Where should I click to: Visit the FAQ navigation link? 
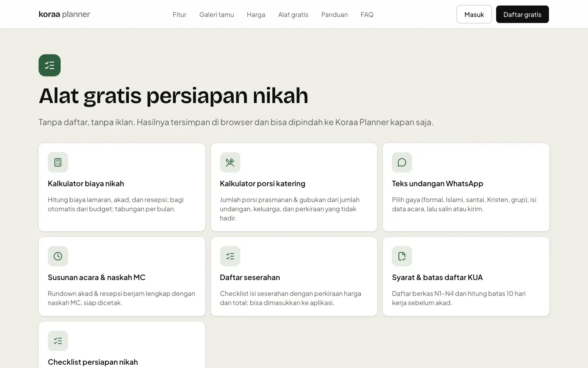[367, 14]
